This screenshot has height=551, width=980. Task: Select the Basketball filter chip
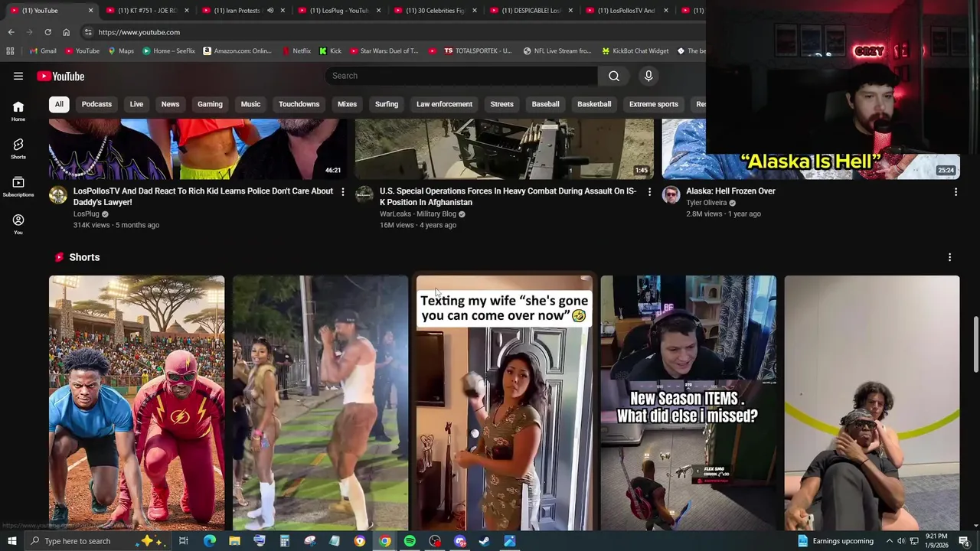pos(594,104)
